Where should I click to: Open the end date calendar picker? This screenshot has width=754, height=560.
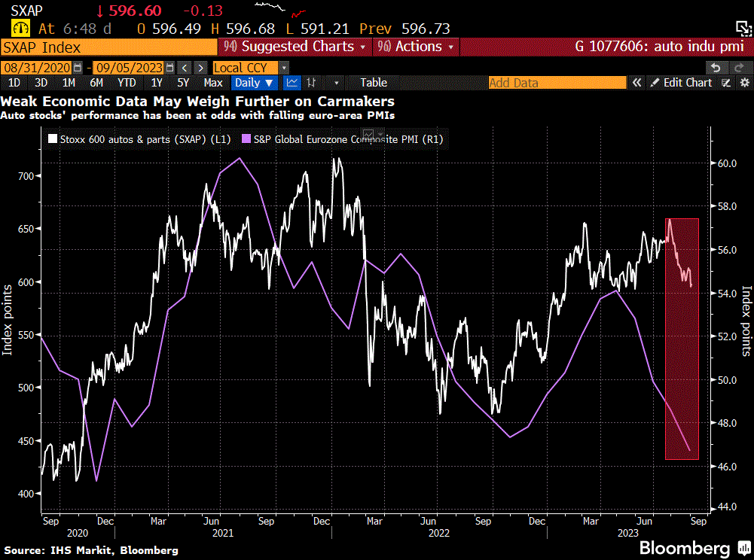169,68
